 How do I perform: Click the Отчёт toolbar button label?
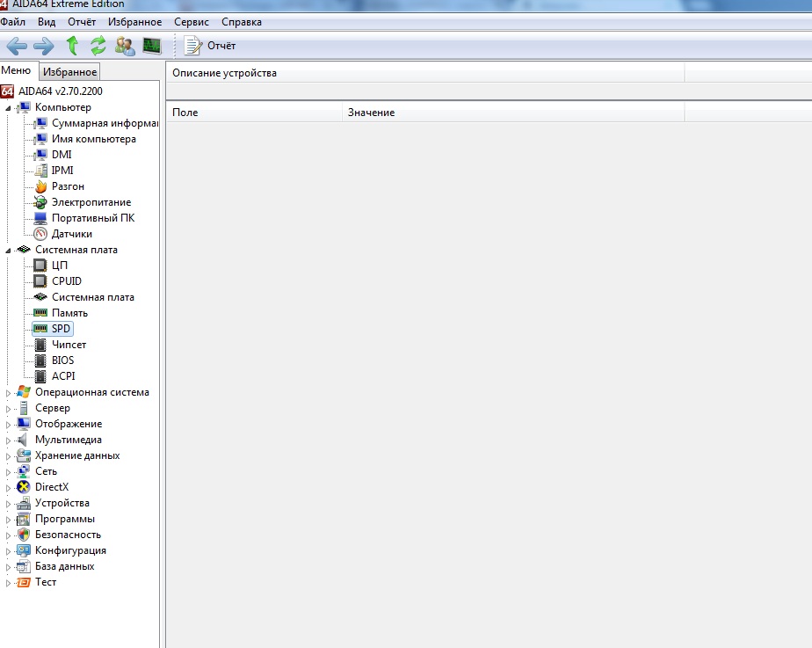[221, 46]
